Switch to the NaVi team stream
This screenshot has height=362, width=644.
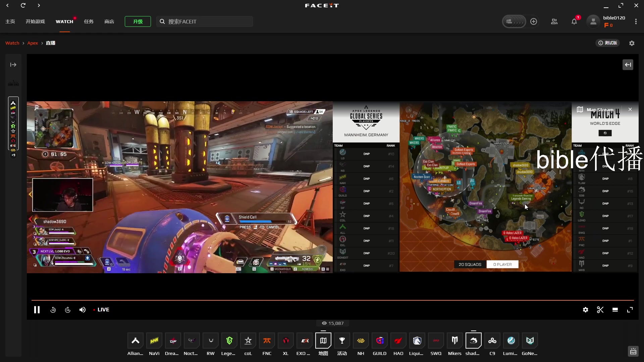pos(154,341)
